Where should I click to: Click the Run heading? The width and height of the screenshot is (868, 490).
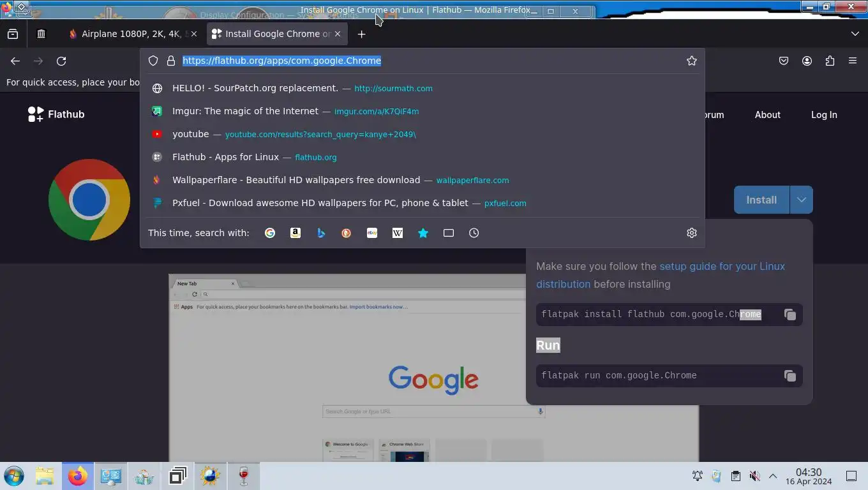[548, 345]
